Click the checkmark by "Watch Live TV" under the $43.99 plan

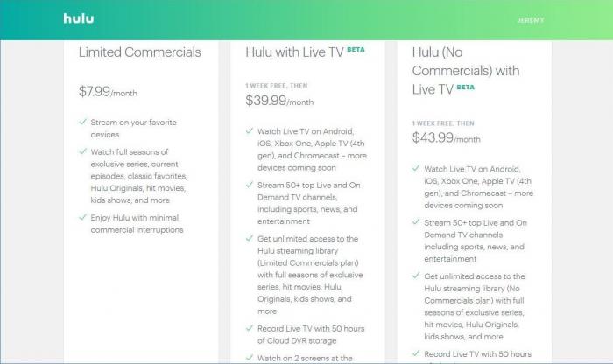coord(416,170)
